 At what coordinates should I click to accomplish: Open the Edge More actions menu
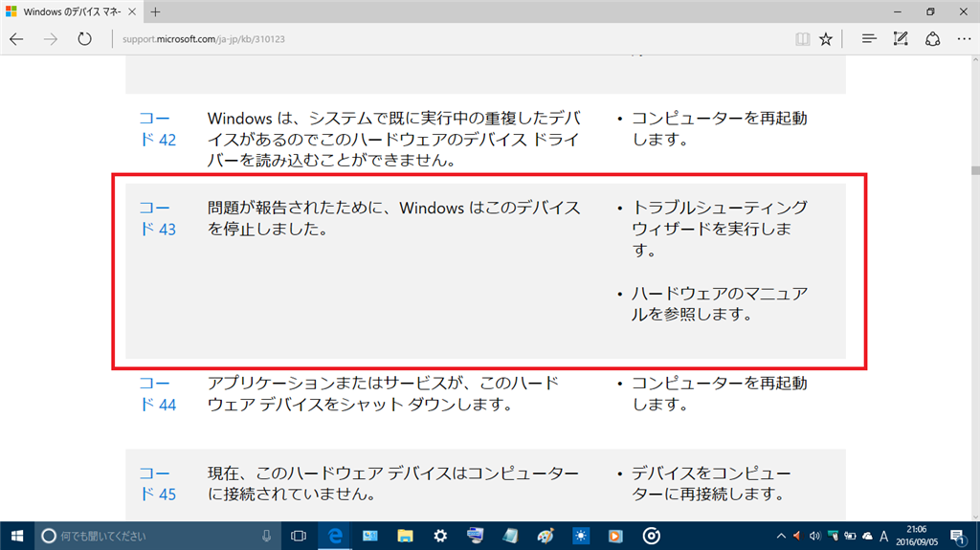click(964, 39)
